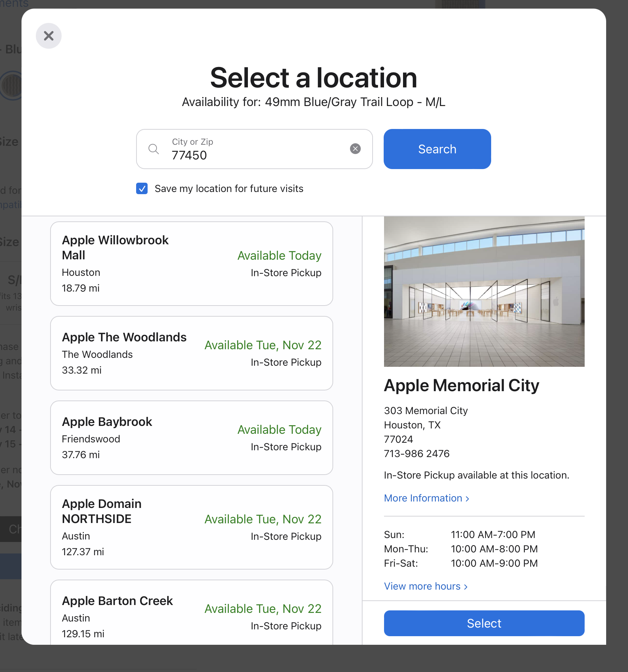Uncheck Save my location for future visits
The width and height of the screenshot is (628, 672).
(142, 188)
